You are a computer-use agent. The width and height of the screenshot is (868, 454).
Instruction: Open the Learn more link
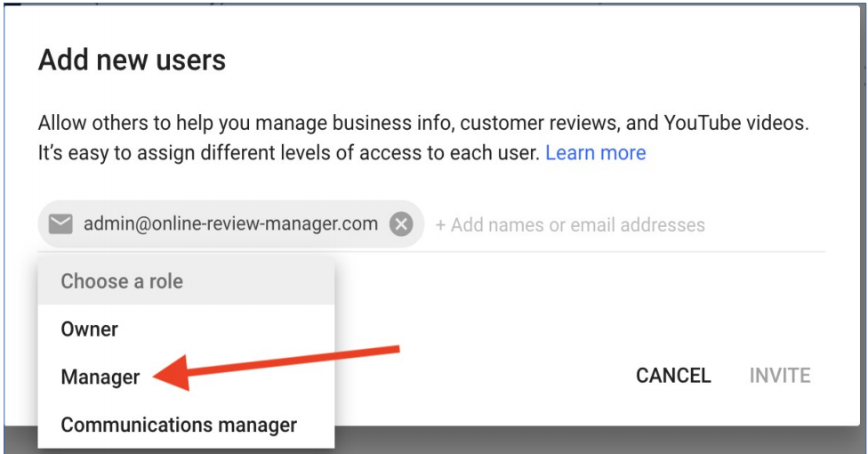click(595, 153)
